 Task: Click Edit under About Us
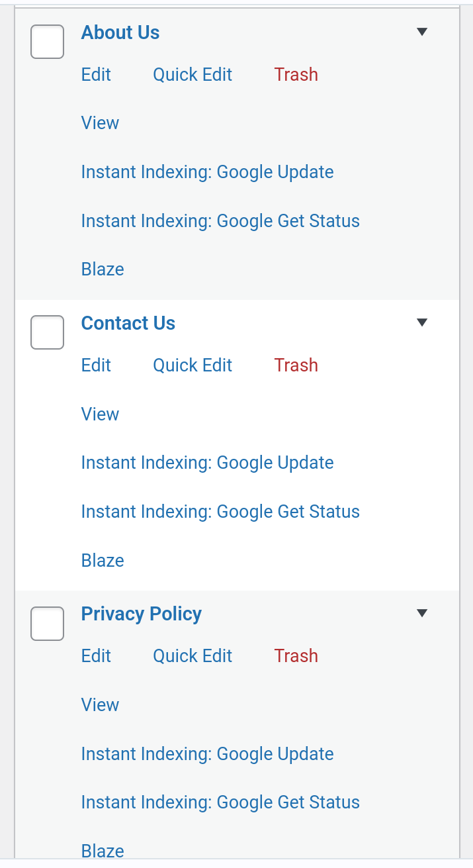[96, 75]
